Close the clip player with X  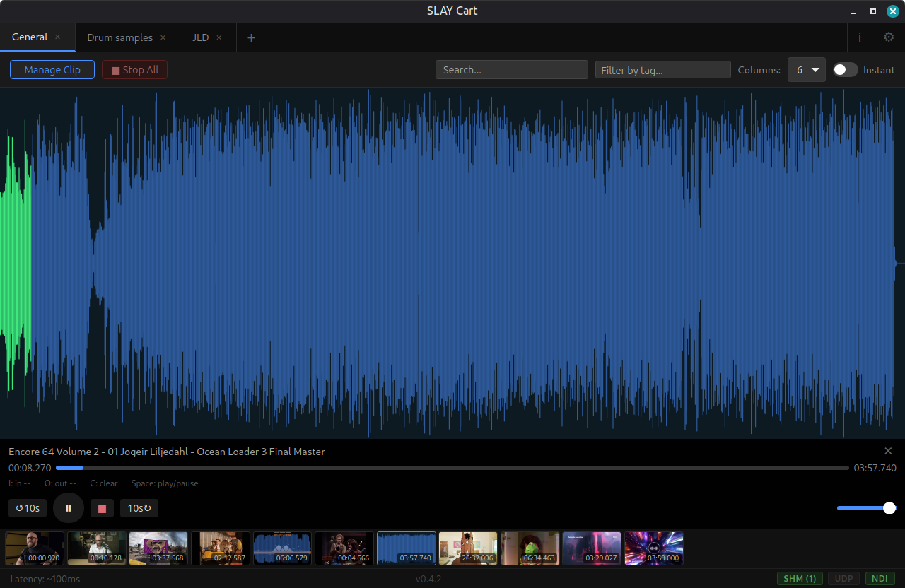coord(889,451)
